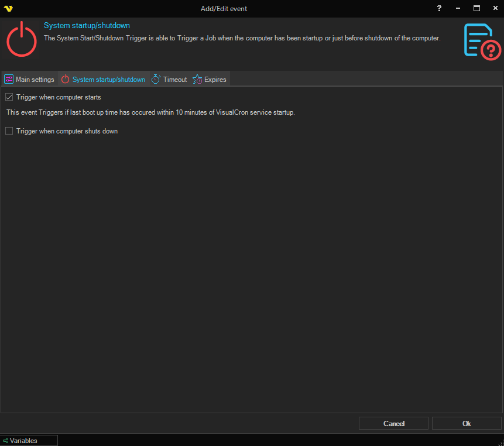Viewport: 504px width, 446px height.
Task: Click the resize grip at window corner
Action: click(501, 443)
